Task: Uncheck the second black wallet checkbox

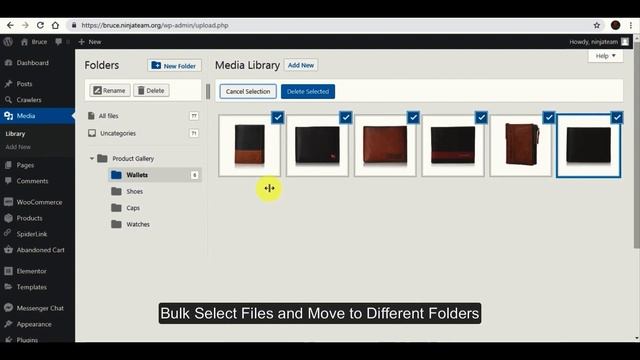Action: coord(346,118)
